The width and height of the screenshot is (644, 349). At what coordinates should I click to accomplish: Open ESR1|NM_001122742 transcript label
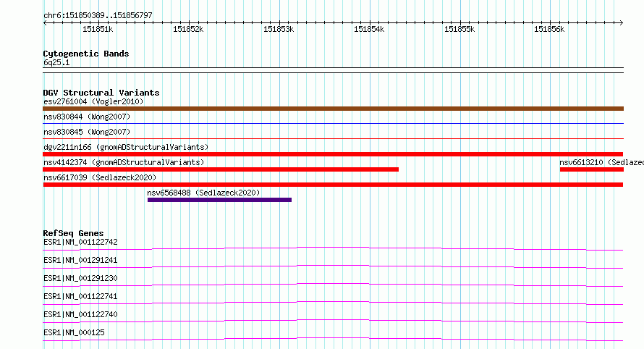(80, 242)
